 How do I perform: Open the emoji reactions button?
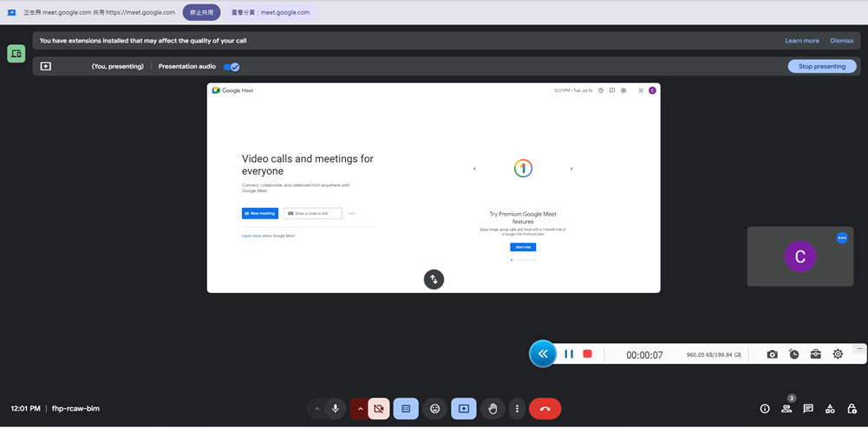pyautogui.click(x=434, y=409)
